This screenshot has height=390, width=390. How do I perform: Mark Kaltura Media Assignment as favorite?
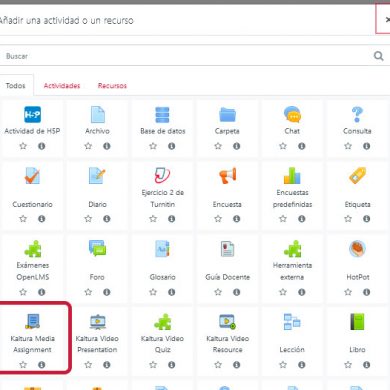(x=23, y=365)
